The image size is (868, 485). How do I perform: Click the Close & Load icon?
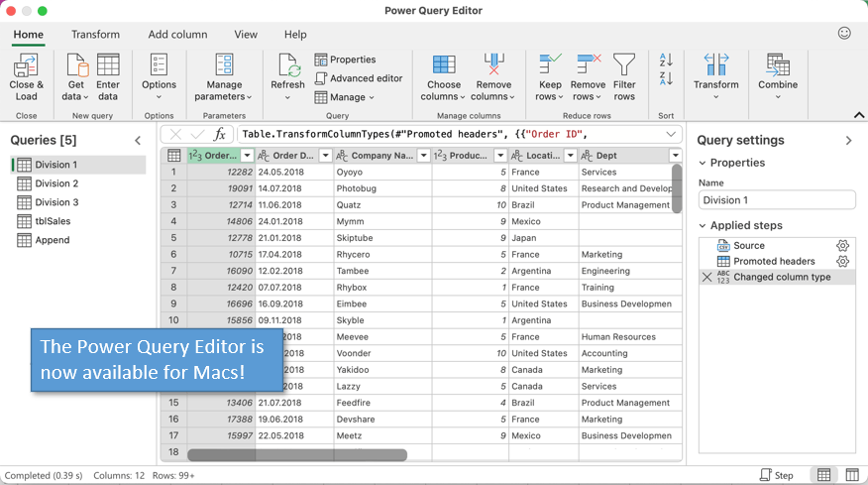(27, 66)
